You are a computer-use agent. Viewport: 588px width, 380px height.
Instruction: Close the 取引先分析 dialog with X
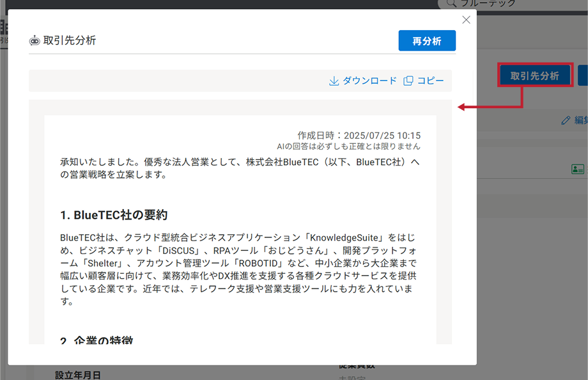coord(466,20)
